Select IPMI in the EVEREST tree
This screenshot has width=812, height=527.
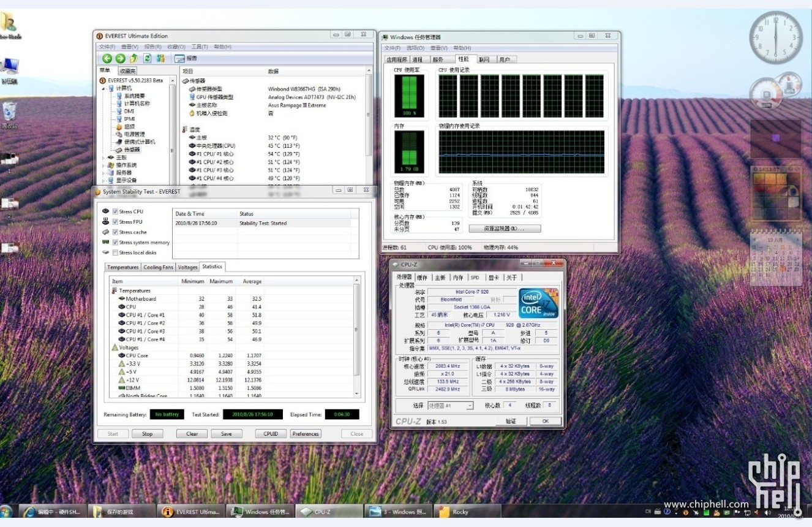(x=130, y=119)
